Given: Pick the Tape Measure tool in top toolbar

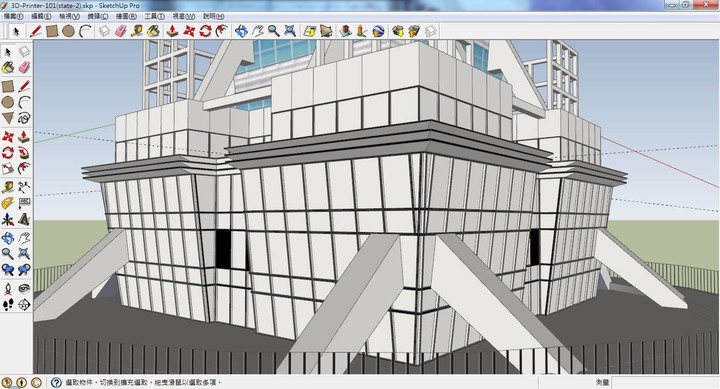Looking at the screenshot, I should pos(136,31).
